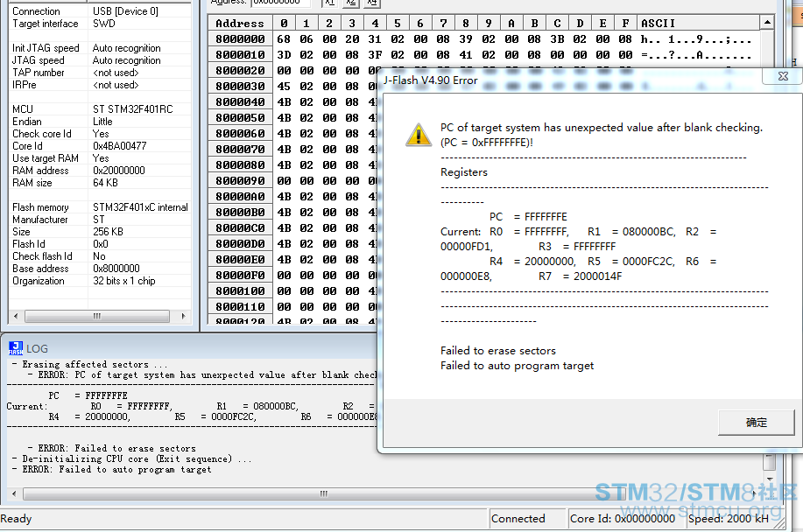Click the Flash memory value STM32F401xC internal

140,207
